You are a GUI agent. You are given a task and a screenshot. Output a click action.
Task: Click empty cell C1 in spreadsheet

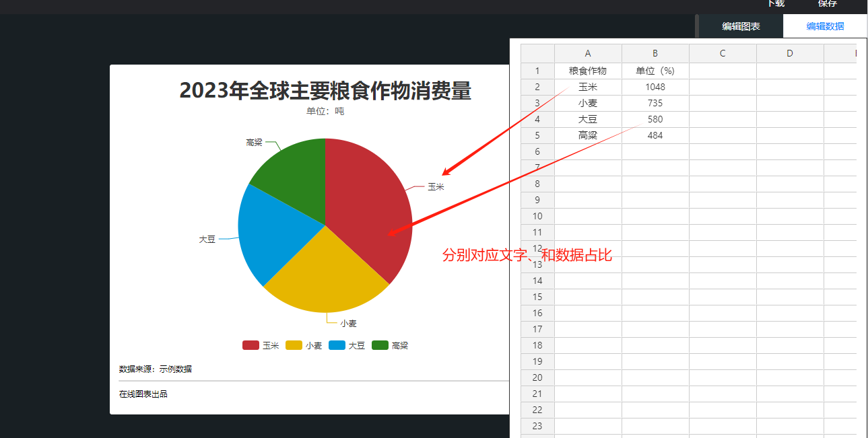tap(723, 71)
